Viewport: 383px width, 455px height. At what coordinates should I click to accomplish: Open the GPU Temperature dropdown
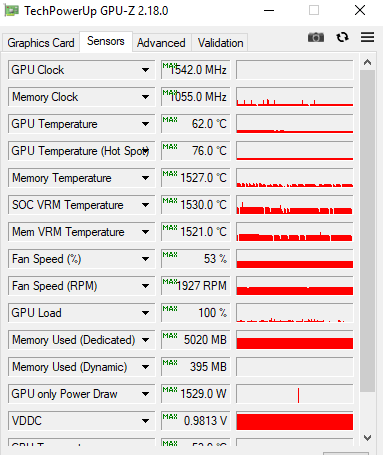coord(145,124)
